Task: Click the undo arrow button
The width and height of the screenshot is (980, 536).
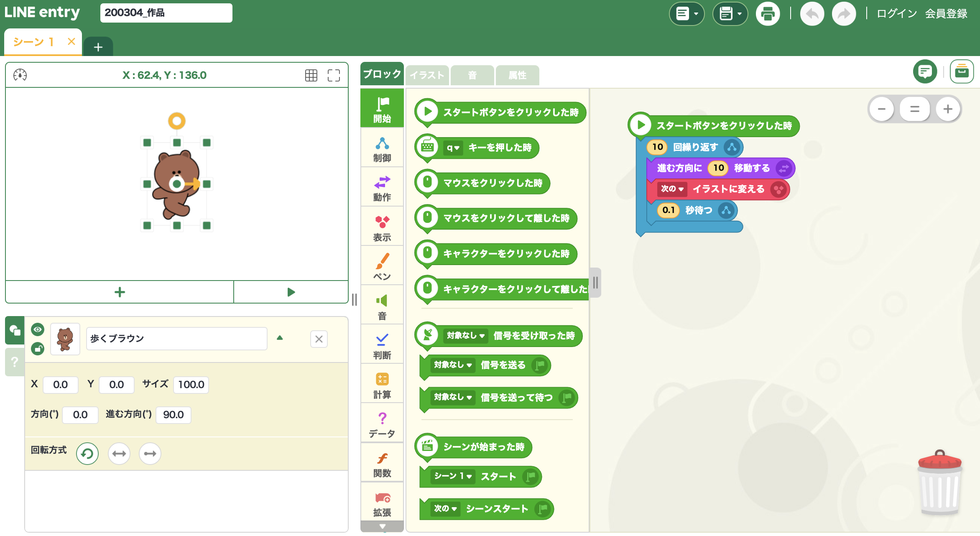Action: pos(812,14)
